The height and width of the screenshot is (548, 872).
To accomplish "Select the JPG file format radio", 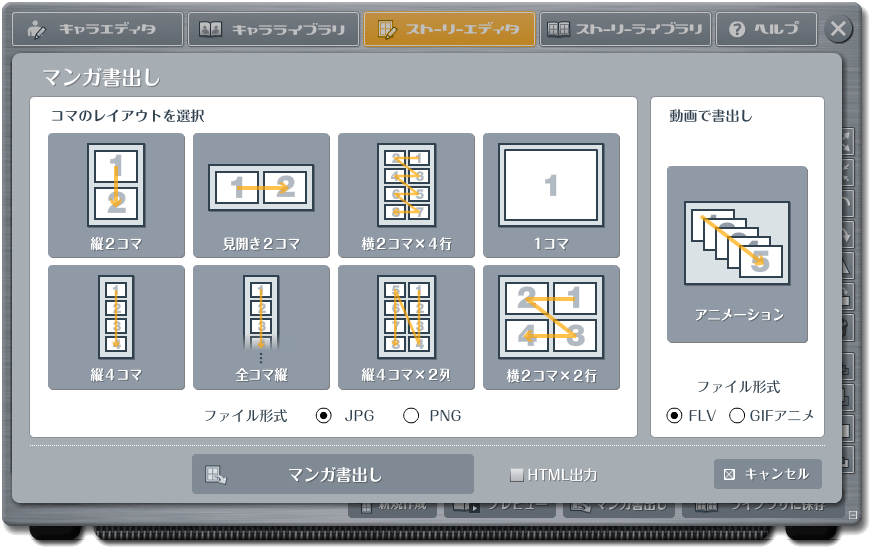I will tap(324, 416).
